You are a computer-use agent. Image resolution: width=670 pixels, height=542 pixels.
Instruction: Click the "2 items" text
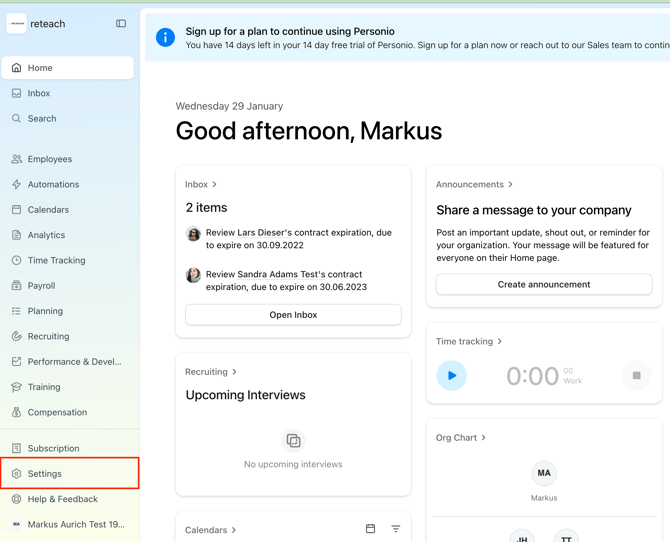(x=206, y=208)
